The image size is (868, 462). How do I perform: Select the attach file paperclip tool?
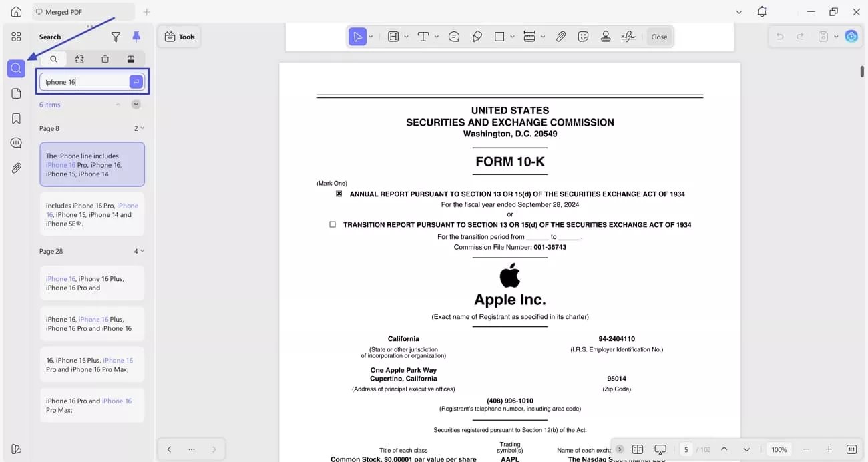pos(561,37)
